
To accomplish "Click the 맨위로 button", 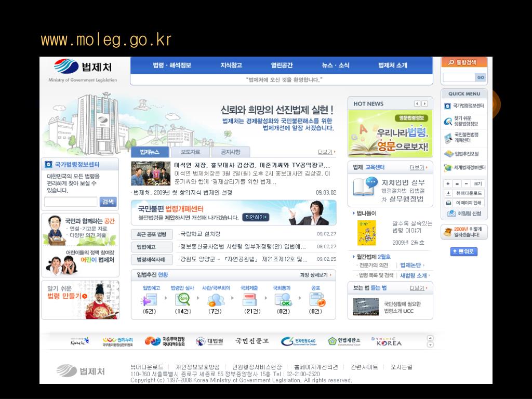I will tap(464, 251).
